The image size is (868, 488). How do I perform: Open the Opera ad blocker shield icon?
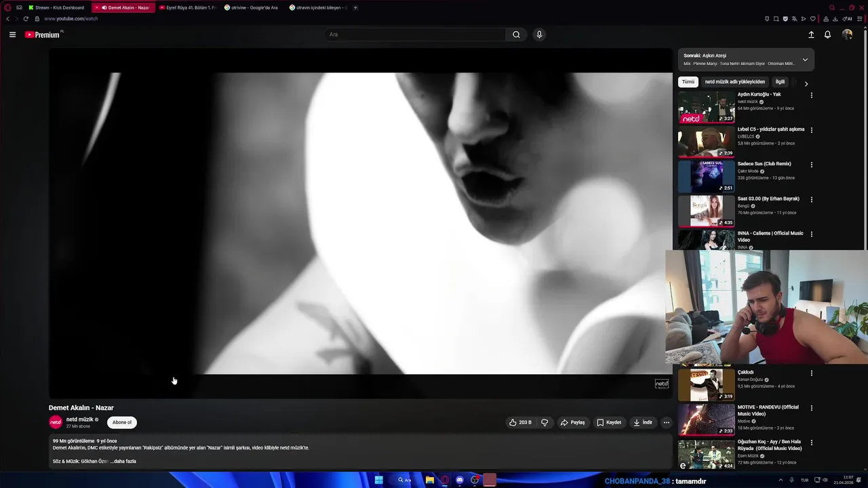click(785, 19)
